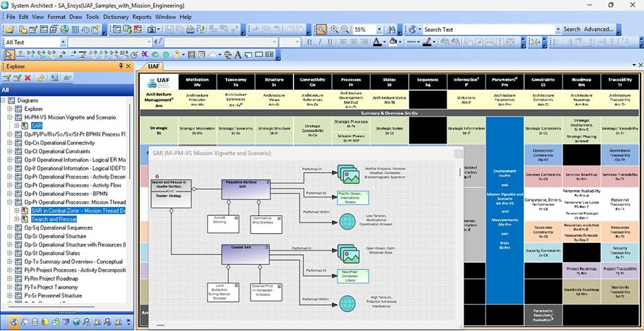Open the pen line color dropdown arrow
The image size is (644, 331).
coord(435,42)
